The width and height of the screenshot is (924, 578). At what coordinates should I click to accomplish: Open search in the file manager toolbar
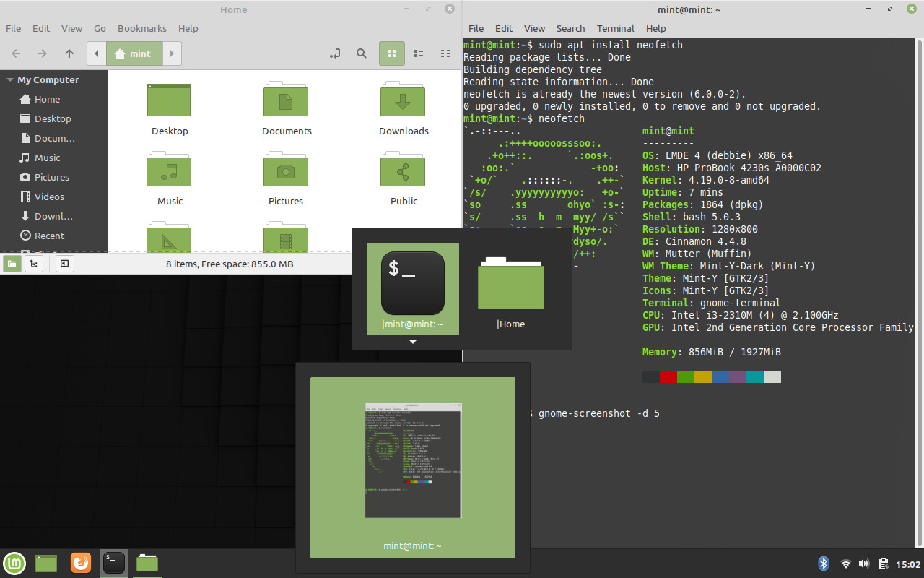point(361,53)
